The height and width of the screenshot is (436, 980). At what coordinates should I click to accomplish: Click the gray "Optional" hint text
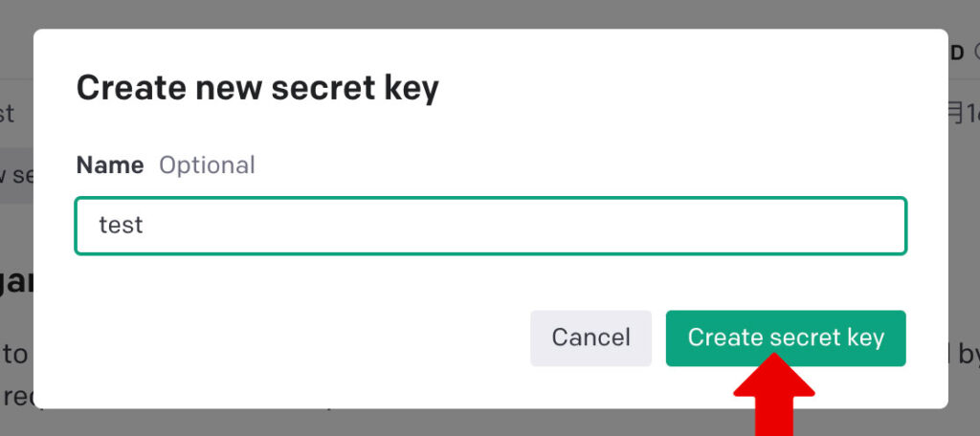(207, 165)
